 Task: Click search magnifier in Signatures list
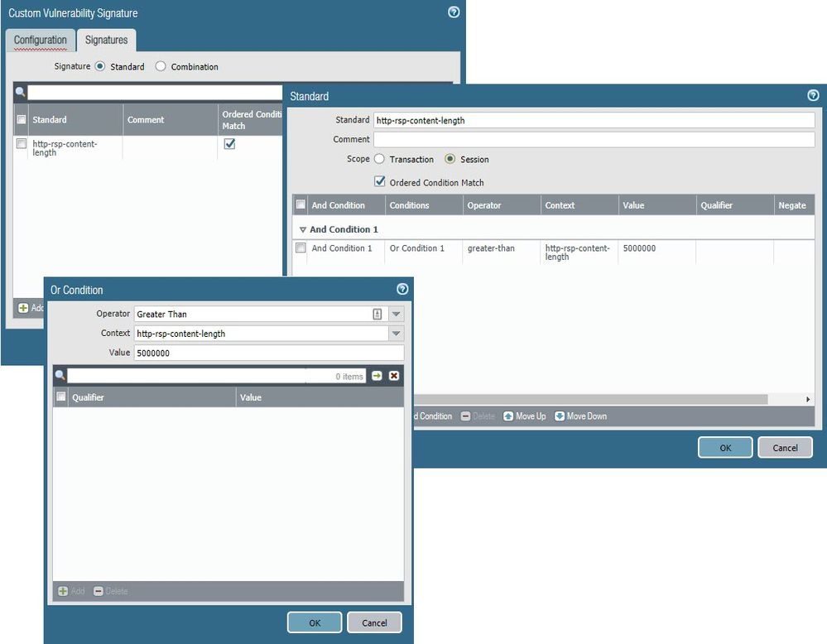(20, 92)
